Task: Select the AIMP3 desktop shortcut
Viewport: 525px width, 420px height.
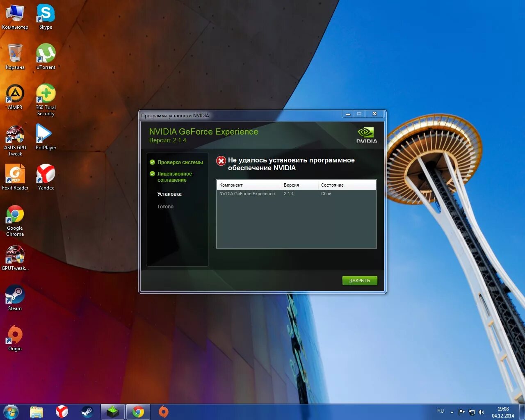Action: pos(15,97)
